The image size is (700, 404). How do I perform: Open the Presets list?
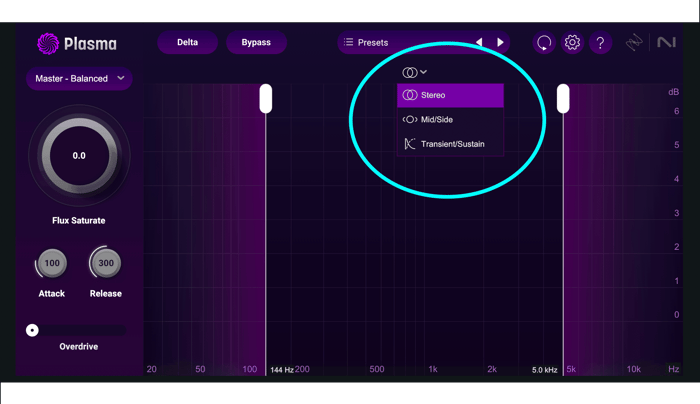[366, 42]
